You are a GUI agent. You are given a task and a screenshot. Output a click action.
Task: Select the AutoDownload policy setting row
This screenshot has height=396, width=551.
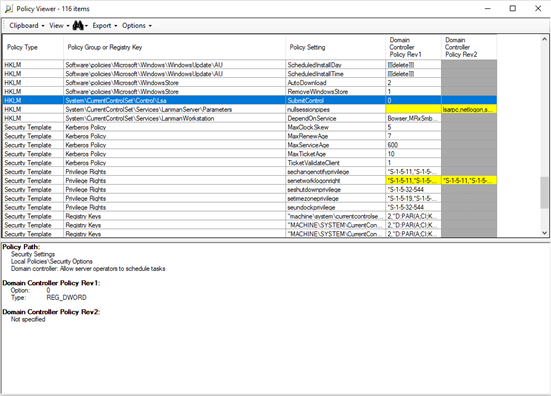click(x=249, y=83)
